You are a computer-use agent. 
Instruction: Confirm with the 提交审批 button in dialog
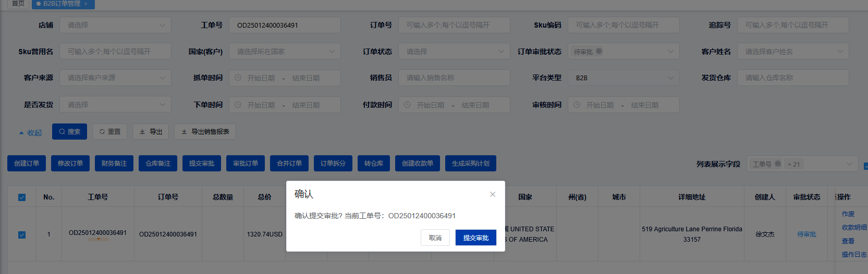tap(475, 238)
